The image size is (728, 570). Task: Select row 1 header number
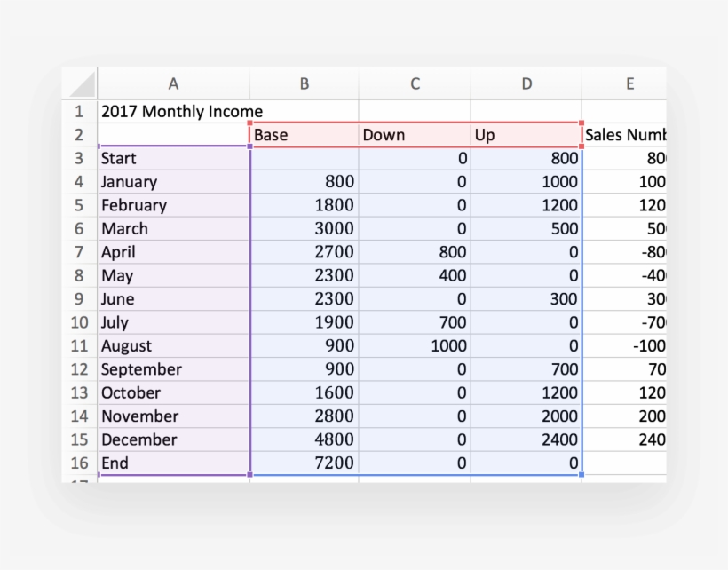point(79,111)
